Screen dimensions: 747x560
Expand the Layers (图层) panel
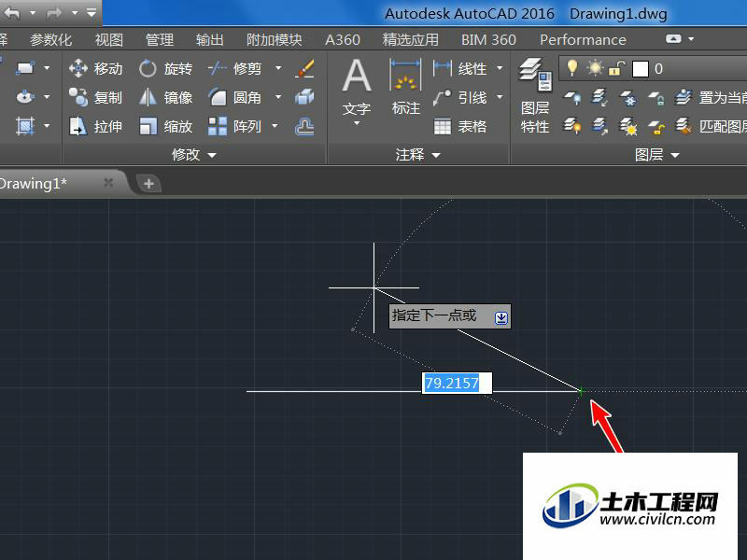click(x=656, y=155)
